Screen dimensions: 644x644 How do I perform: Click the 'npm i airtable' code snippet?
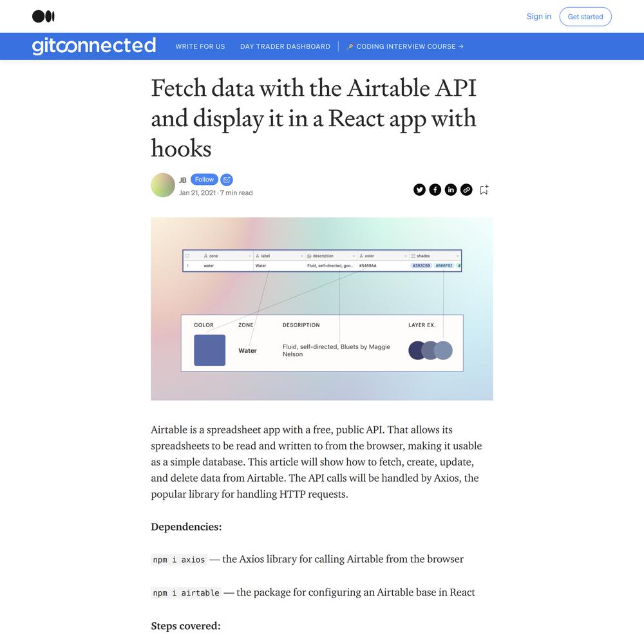coord(186,592)
